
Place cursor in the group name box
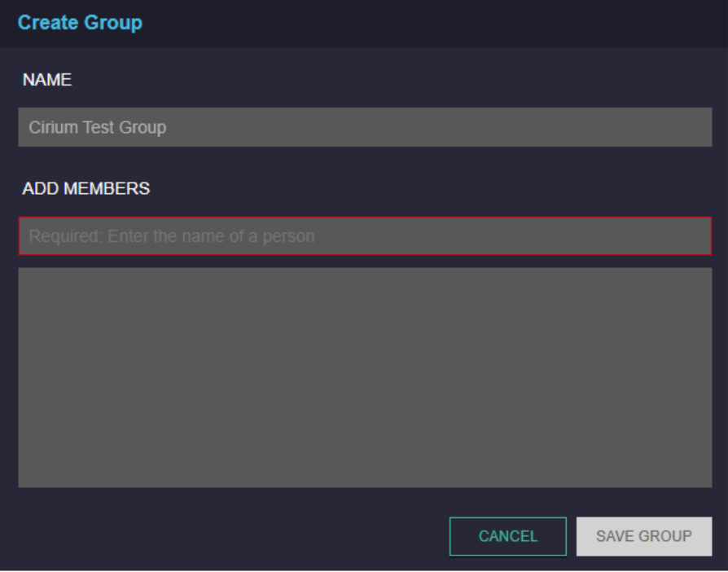coord(365,127)
